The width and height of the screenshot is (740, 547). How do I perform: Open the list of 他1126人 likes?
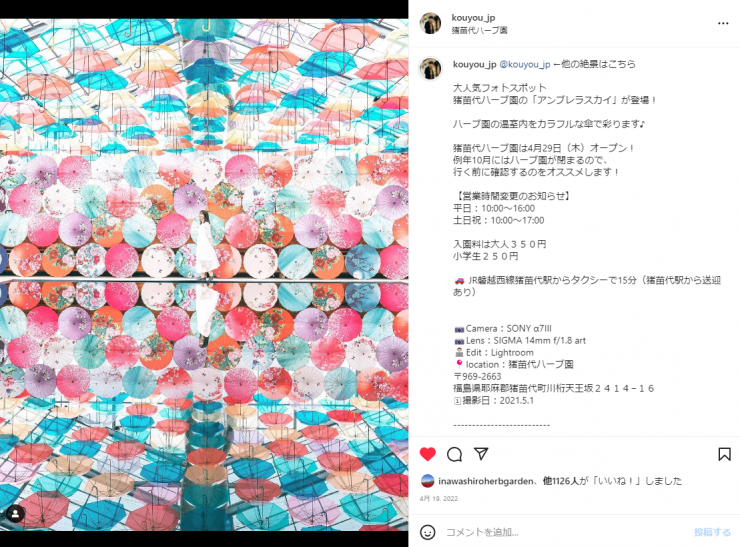pyautogui.click(x=560, y=481)
